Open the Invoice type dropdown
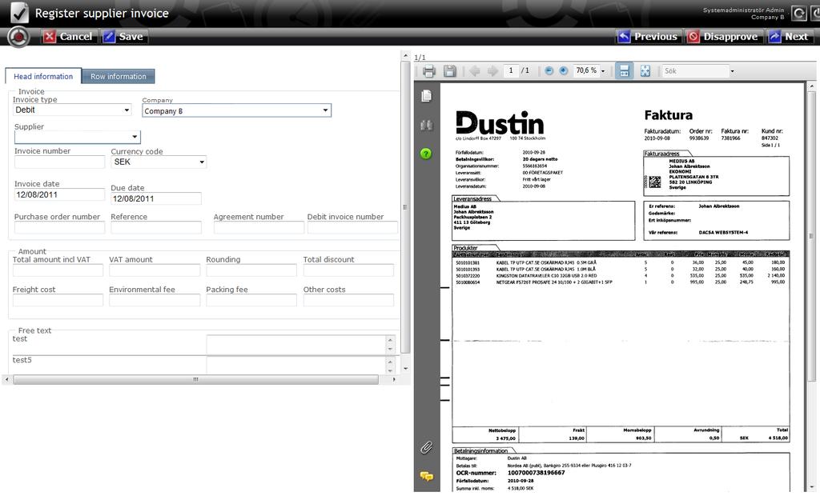This screenshot has height=504, width=820. coord(72,110)
